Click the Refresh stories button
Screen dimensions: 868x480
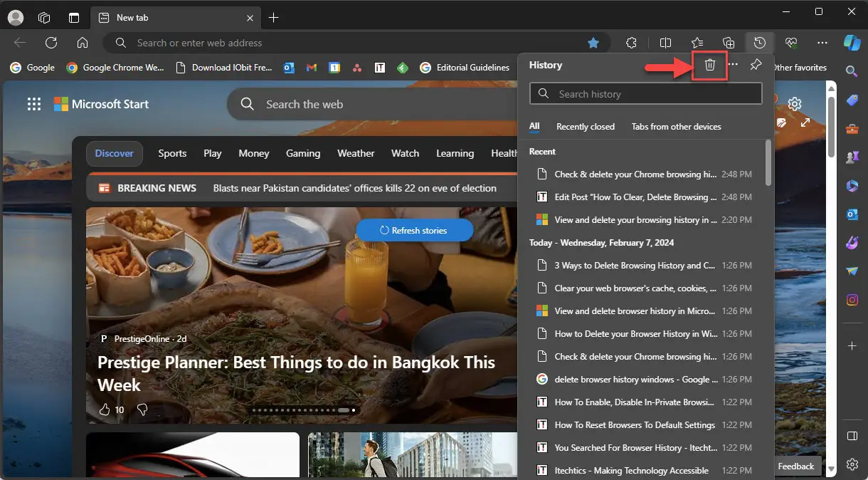pos(414,230)
